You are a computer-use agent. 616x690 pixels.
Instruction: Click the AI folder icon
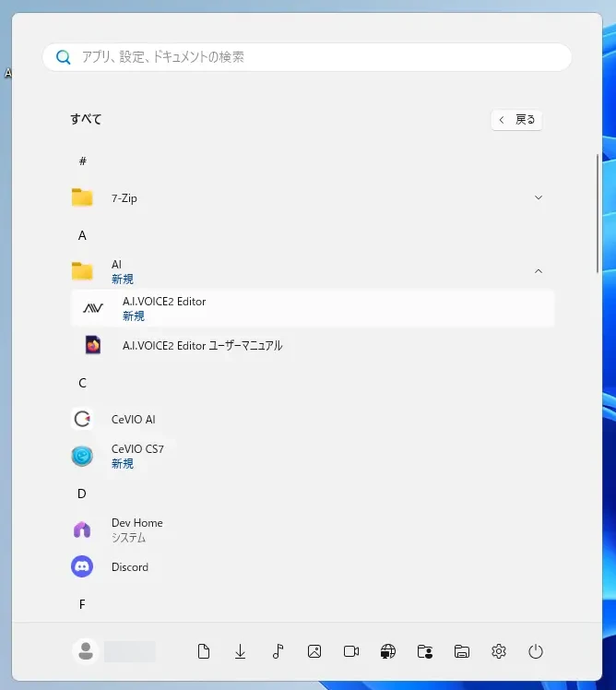point(82,271)
